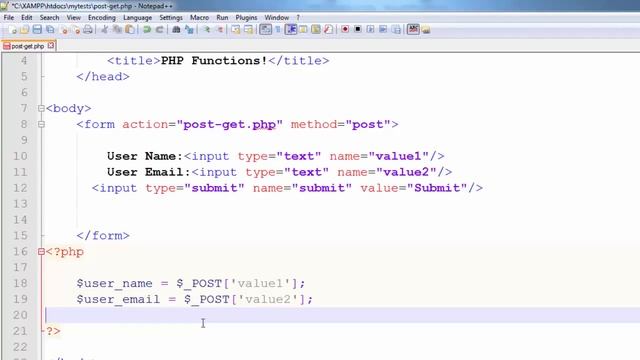Viewport: 640px width, 360px height.
Task: Play back the recorded macro icon
Action: [370, 29]
